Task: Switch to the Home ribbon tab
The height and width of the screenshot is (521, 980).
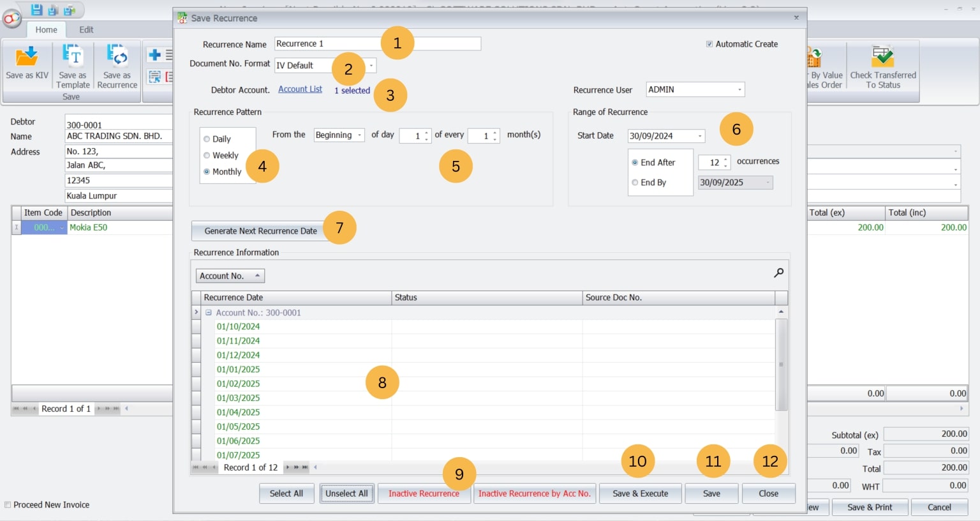Action: click(x=46, y=29)
